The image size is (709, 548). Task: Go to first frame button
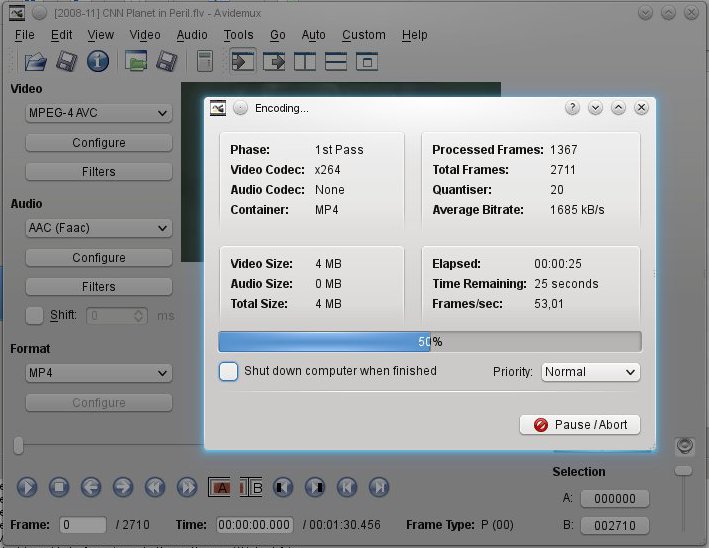pos(347,487)
